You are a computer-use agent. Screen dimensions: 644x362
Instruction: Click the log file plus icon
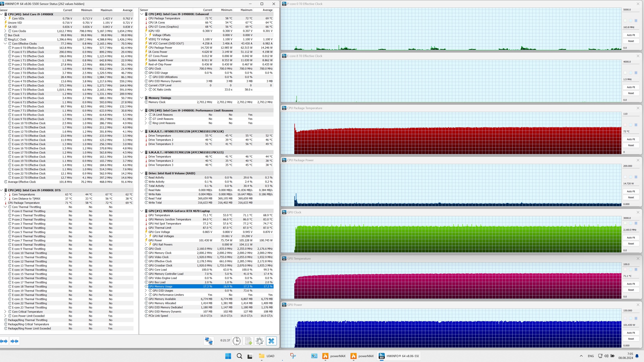point(249,341)
